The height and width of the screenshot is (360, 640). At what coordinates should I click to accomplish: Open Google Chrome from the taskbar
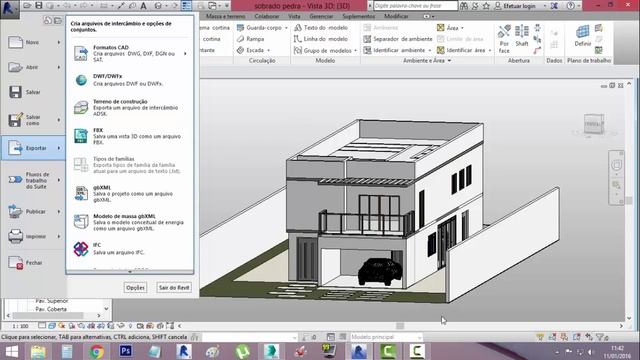(x=97, y=351)
